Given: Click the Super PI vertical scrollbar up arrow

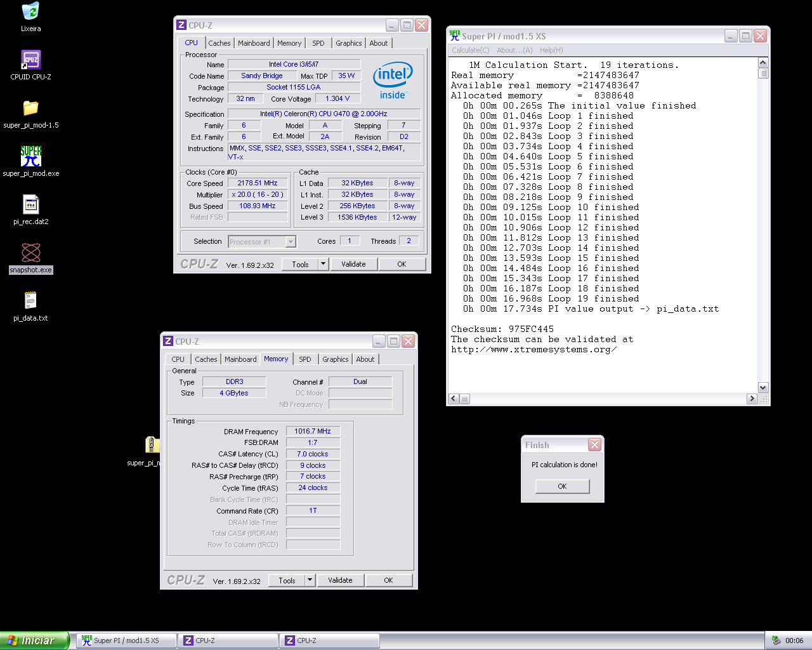Looking at the screenshot, I should click(x=763, y=63).
